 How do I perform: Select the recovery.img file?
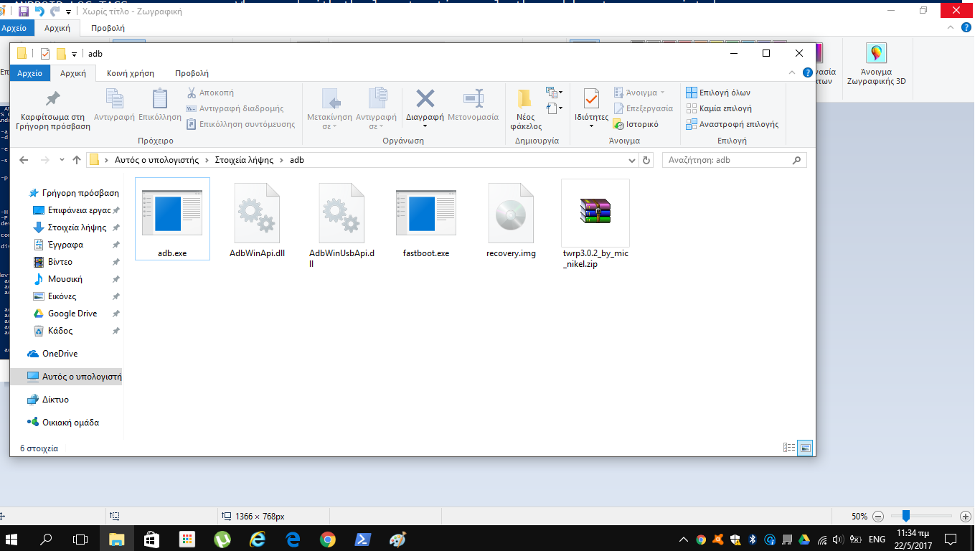click(x=511, y=221)
